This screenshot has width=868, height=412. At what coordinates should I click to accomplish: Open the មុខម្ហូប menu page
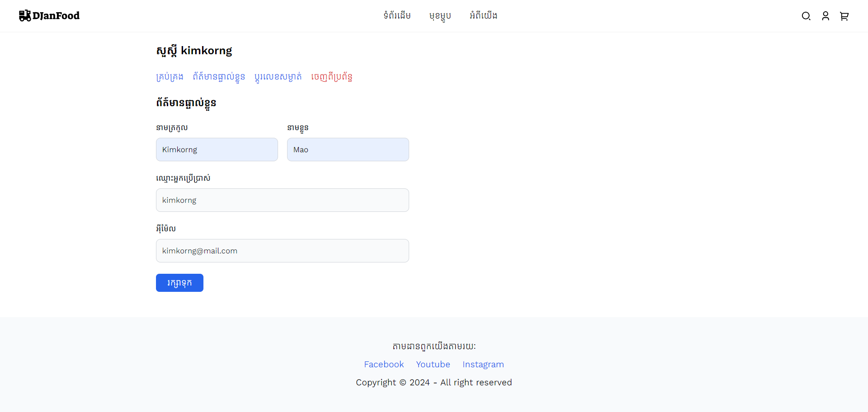[x=440, y=16]
